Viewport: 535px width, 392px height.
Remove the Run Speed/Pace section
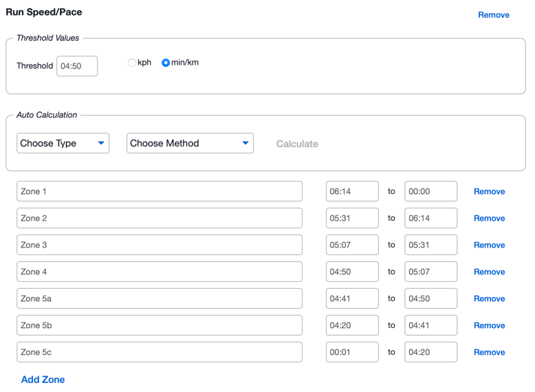pos(493,15)
